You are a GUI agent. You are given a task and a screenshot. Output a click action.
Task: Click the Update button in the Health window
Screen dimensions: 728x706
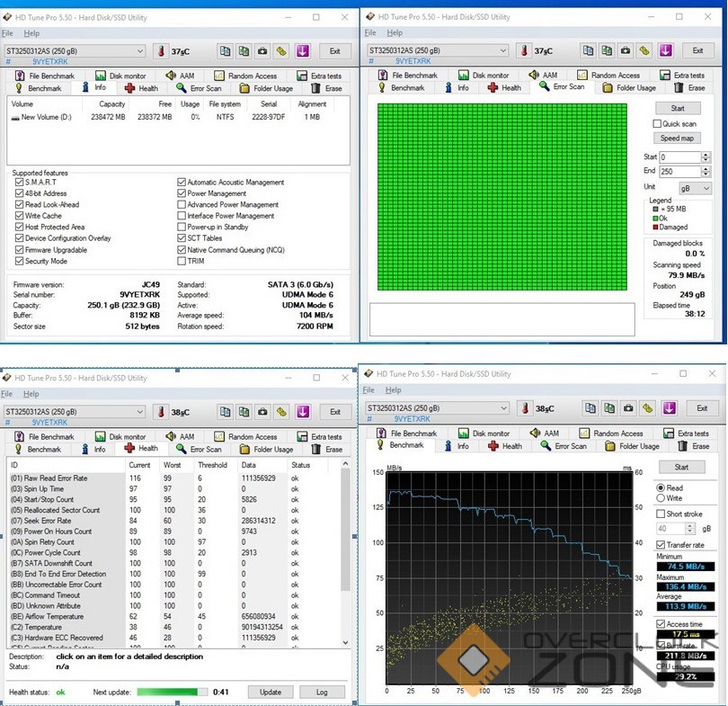[270, 692]
